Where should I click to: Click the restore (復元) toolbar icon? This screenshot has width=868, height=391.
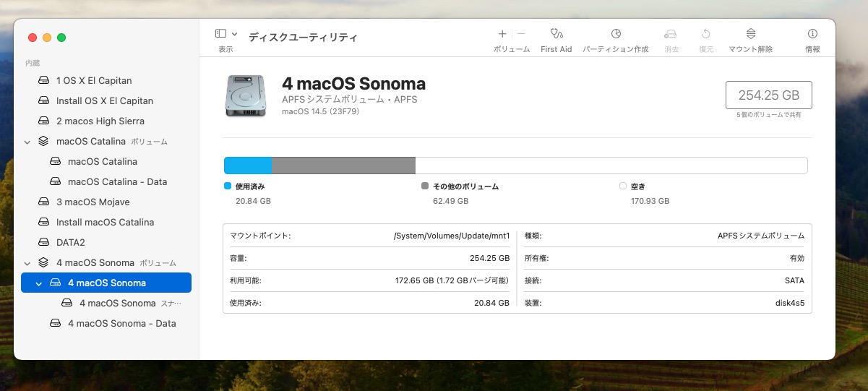coord(706,34)
